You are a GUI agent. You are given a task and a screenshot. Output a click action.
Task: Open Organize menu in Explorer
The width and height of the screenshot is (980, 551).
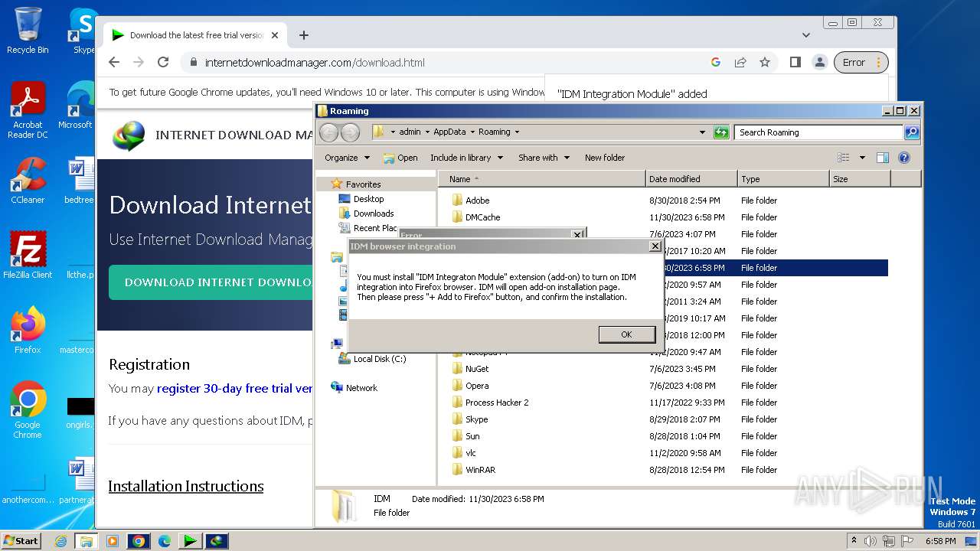point(347,158)
